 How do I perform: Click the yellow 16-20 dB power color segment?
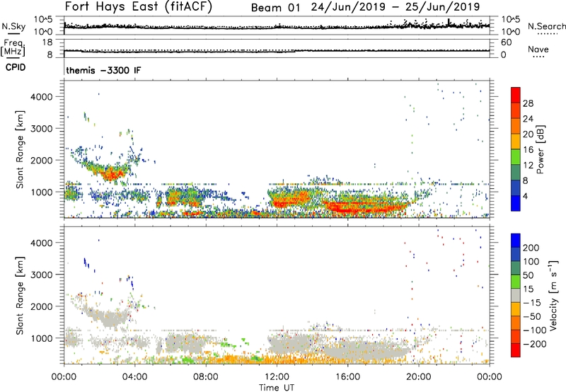(x=516, y=142)
